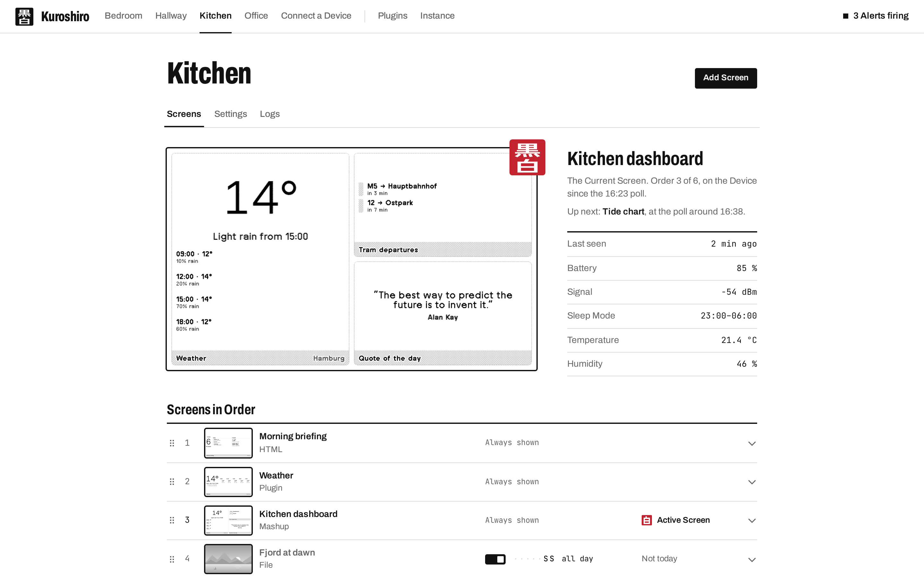Go to the Office device

256,16
